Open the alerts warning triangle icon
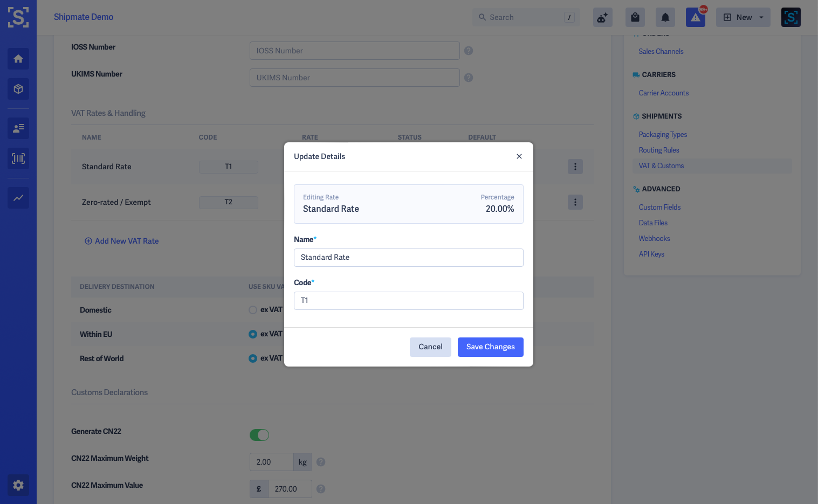818x504 pixels. [696, 17]
